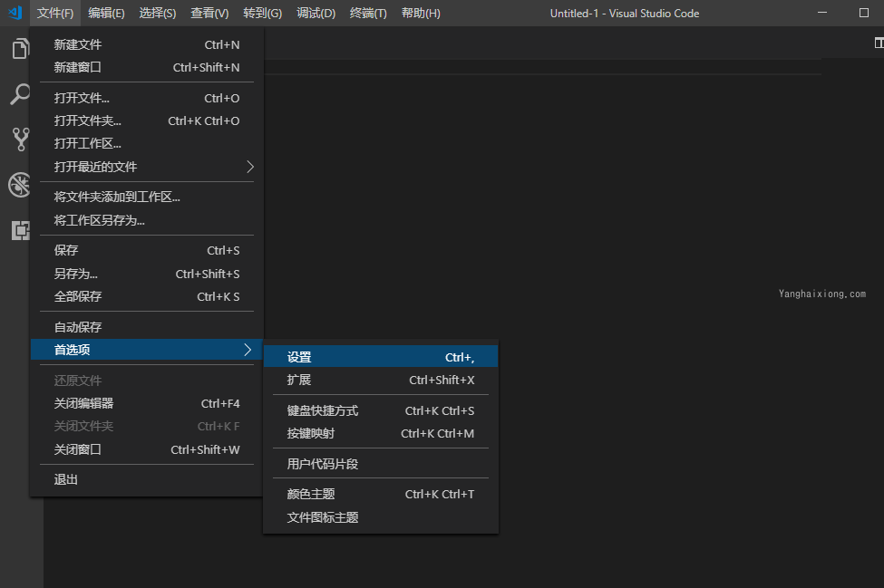
Task: Click the split editor icon
Action: click(879, 43)
